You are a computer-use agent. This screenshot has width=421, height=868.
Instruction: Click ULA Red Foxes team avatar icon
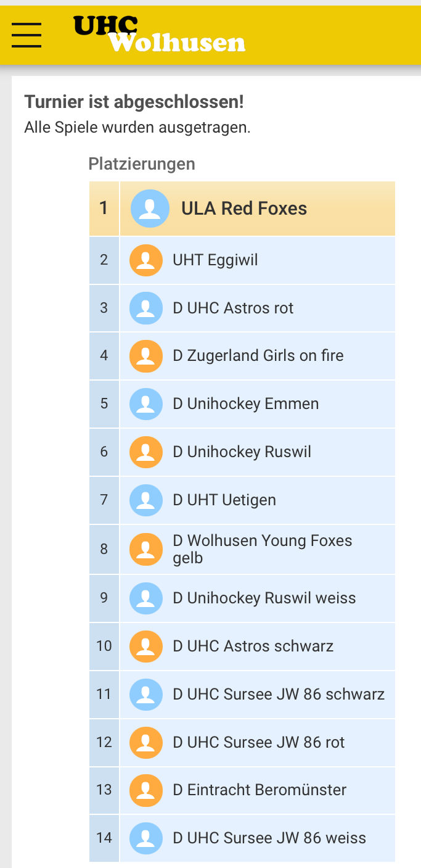(150, 209)
